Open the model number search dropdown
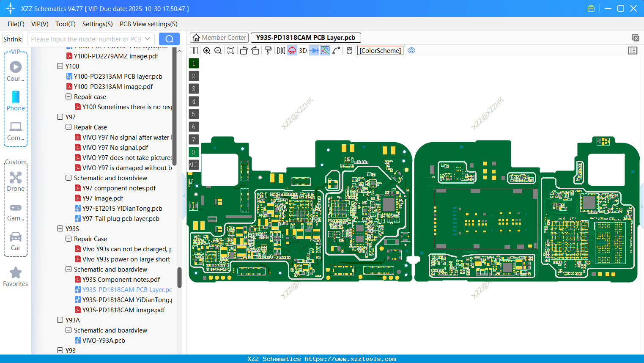644x363 pixels. (x=148, y=38)
